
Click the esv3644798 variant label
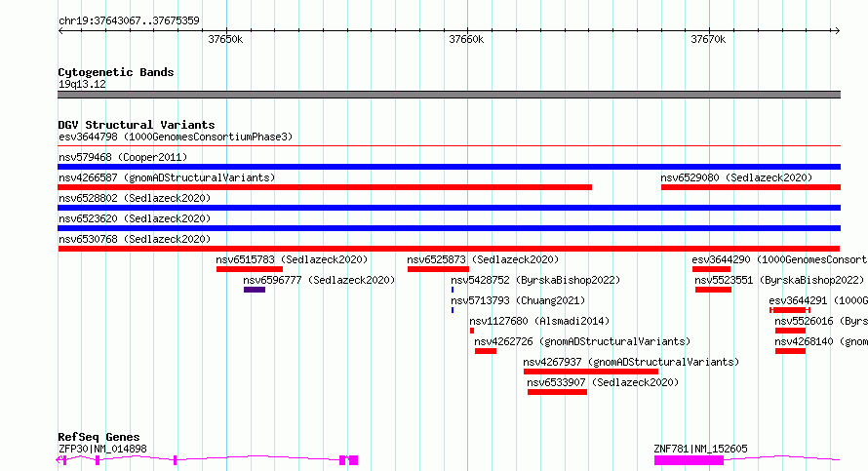pyautogui.click(x=176, y=137)
